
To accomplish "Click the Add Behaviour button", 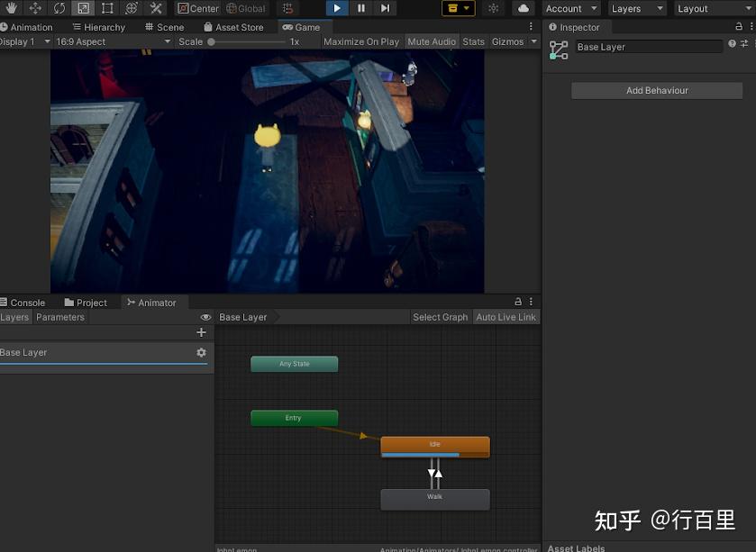I will click(x=656, y=90).
